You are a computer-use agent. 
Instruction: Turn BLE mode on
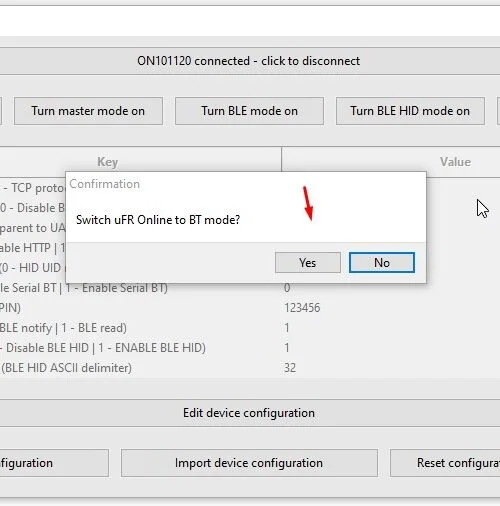click(x=249, y=111)
